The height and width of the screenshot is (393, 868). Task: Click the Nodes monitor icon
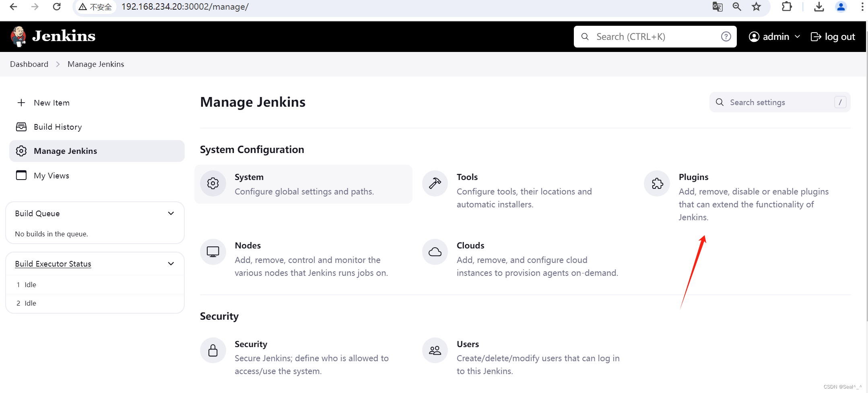[213, 252]
